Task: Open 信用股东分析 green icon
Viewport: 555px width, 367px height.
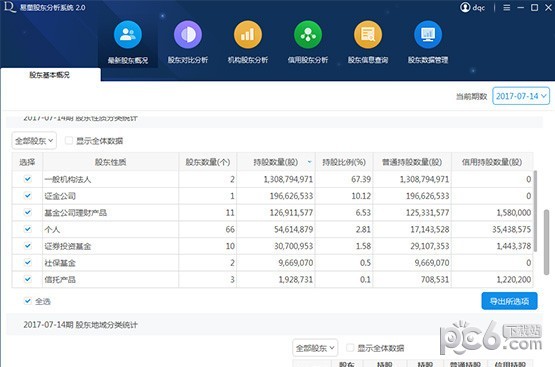Action: click(x=308, y=35)
